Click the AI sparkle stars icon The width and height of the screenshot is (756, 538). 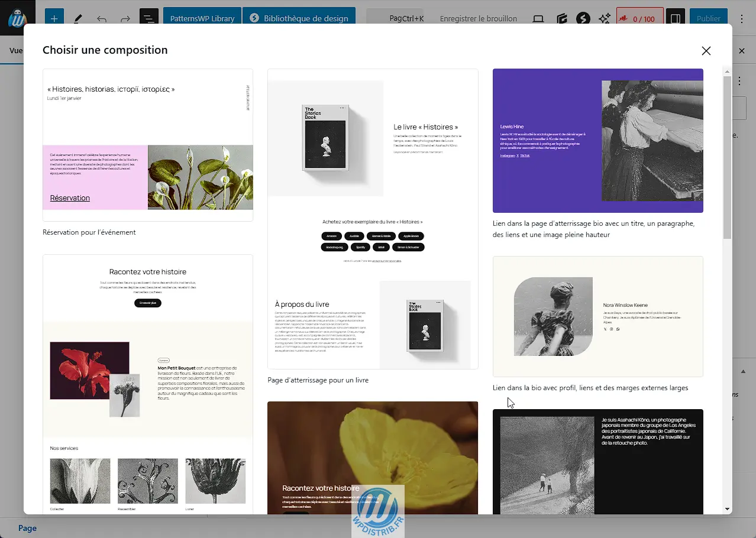(605, 18)
